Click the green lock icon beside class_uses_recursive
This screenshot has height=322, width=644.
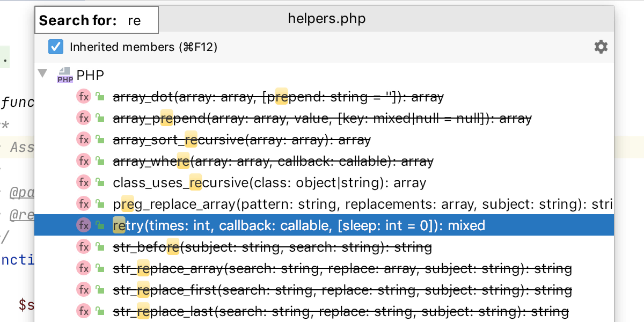99,182
